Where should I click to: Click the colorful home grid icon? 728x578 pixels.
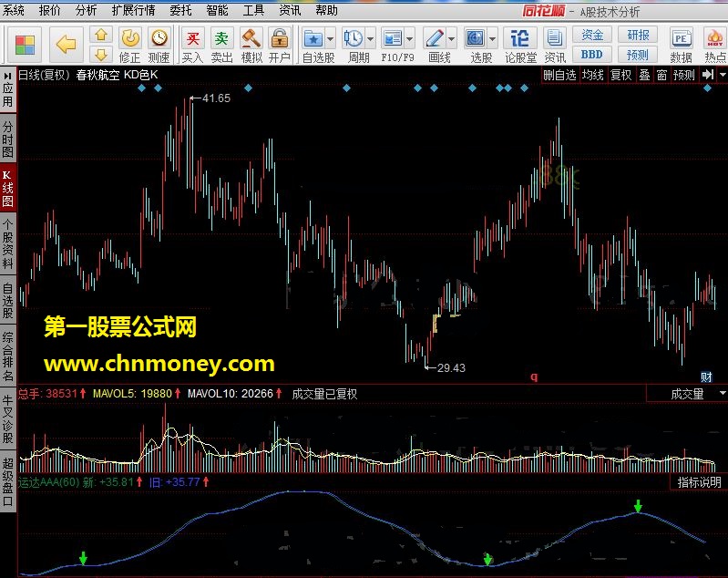coord(25,45)
